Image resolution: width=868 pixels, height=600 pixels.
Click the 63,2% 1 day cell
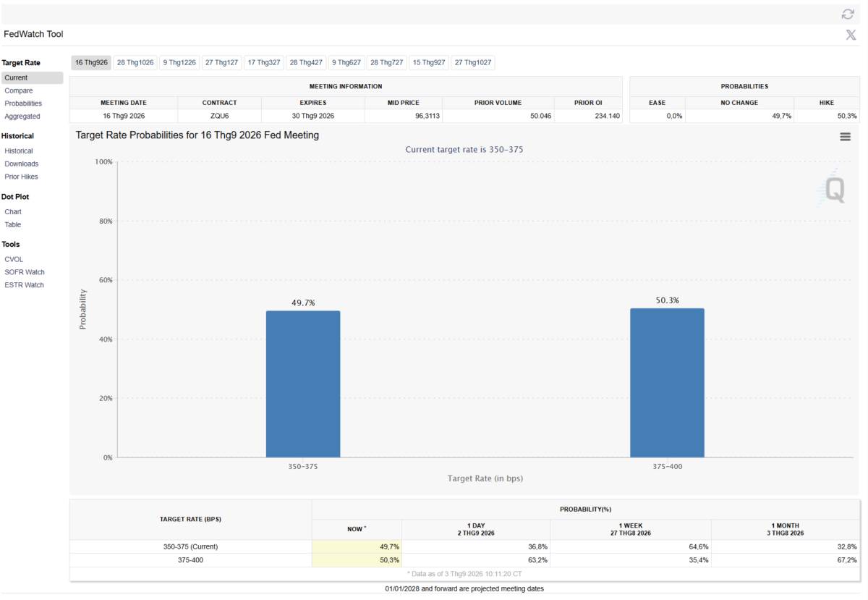pyautogui.click(x=476, y=560)
